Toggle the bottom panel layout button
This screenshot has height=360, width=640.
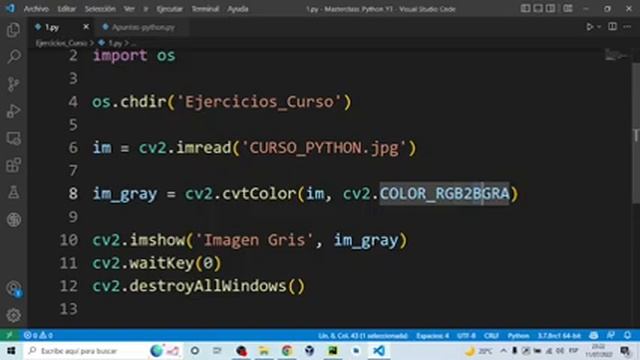[538, 9]
